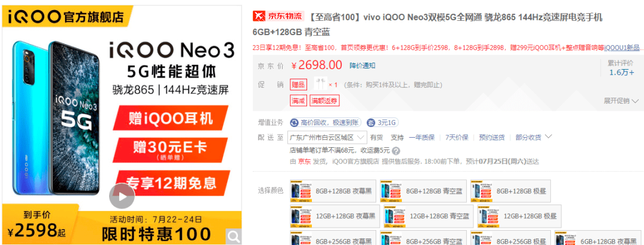644x245 pixels.
Task: Click the help question mark after shipping fee
Action: 395,150
